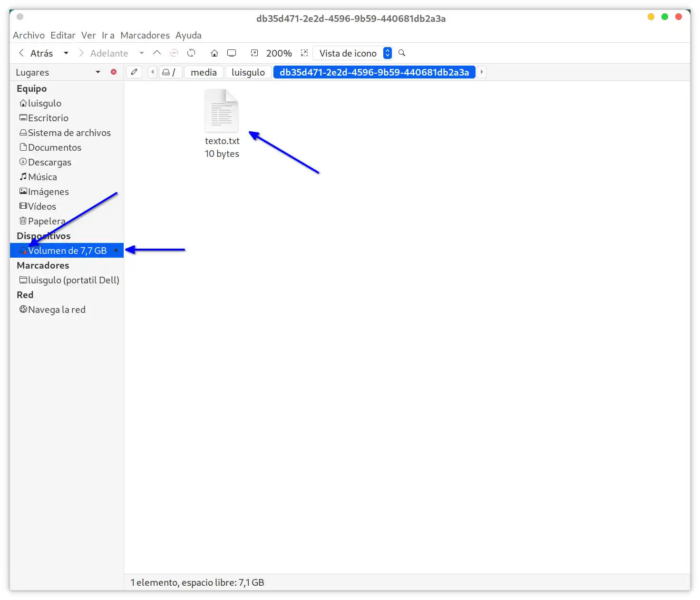Image resolution: width=700 pixels, height=600 pixels.
Task: Open the Ir a menu
Action: pos(108,35)
